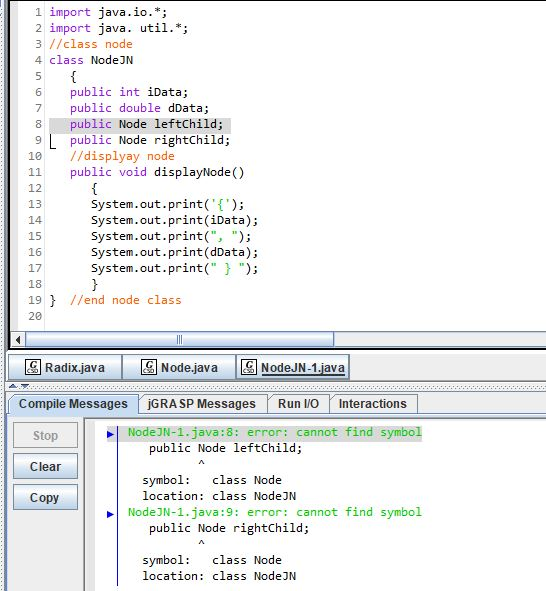Click the blue arrow beside line 8 error
Screen dimensions: 546x591
click(x=110, y=434)
